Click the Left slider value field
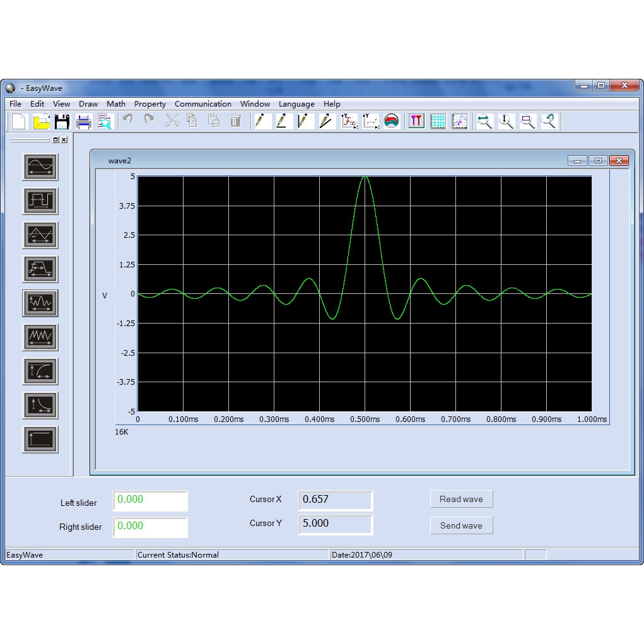Image resolution: width=644 pixels, height=644 pixels. (150, 500)
